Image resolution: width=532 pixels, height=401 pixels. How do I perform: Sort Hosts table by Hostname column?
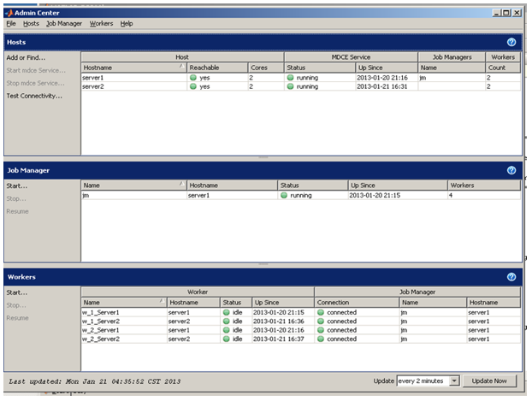coord(134,68)
